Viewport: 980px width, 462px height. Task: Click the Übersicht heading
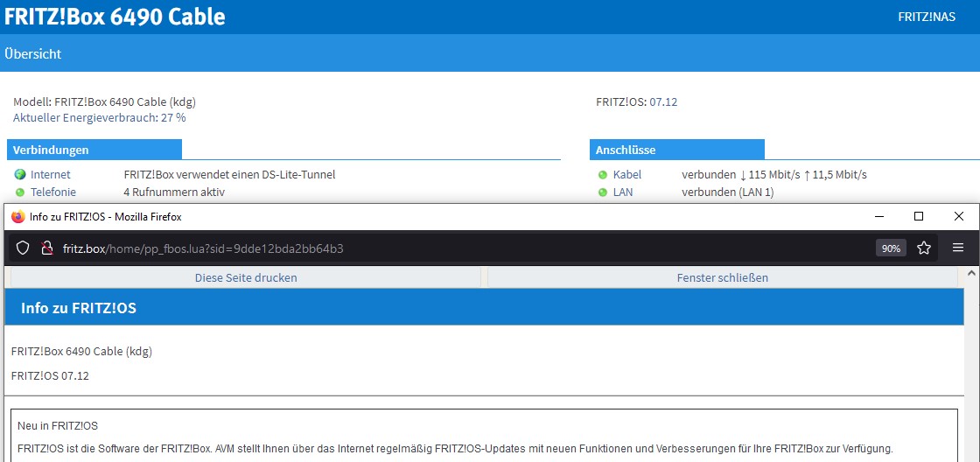click(33, 53)
